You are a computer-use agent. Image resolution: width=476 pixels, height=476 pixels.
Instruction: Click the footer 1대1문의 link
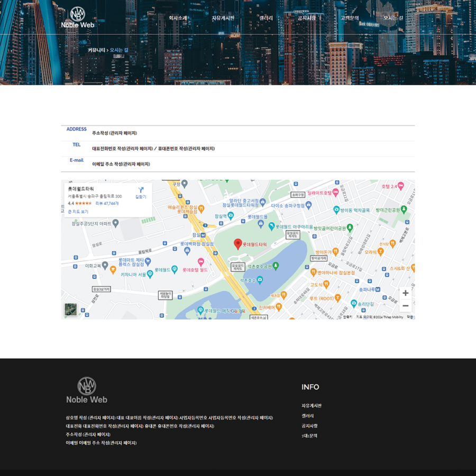click(309, 436)
